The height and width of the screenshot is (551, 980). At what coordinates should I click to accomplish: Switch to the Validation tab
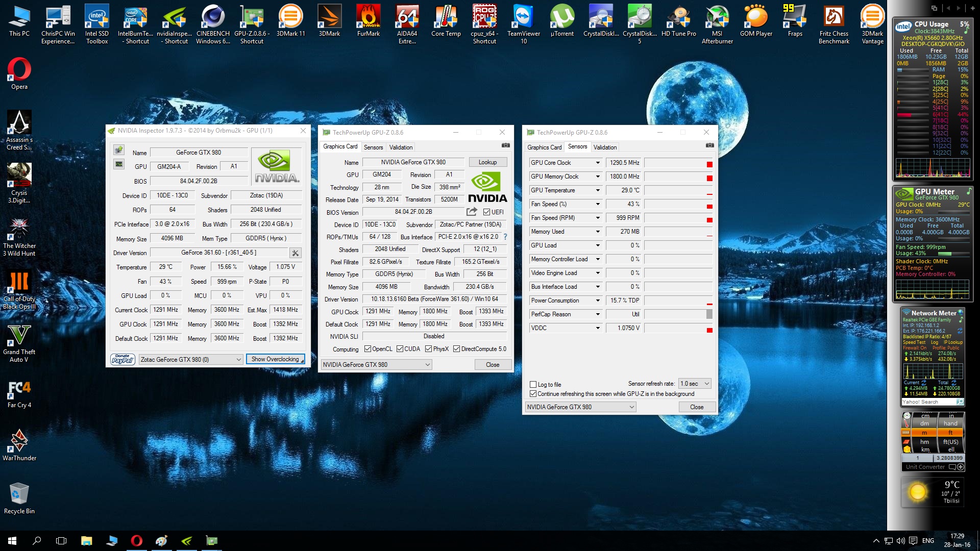[401, 147]
